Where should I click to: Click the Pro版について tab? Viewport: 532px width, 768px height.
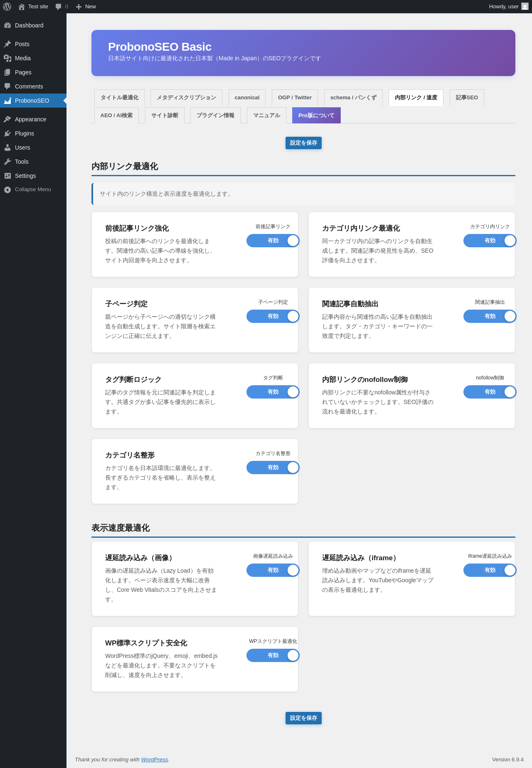coord(316,116)
